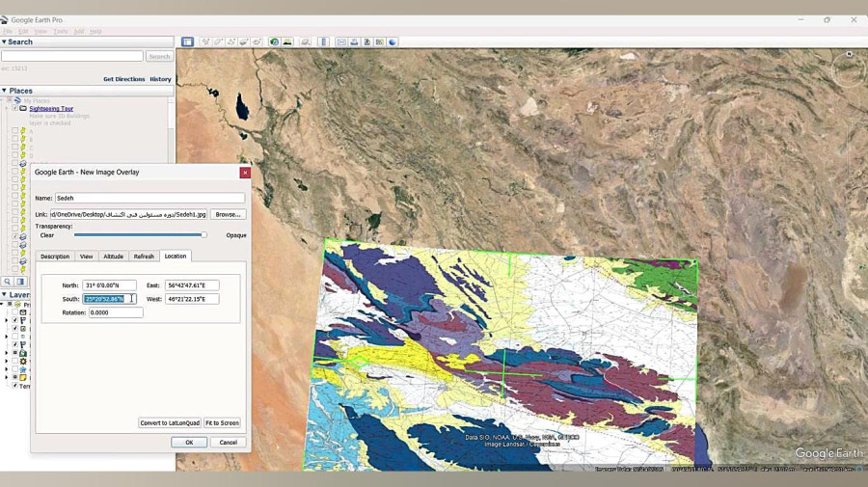Click the panel icon beside the Places magnifier
868x487 pixels.
pyautogui.click(x=20, y=282)
